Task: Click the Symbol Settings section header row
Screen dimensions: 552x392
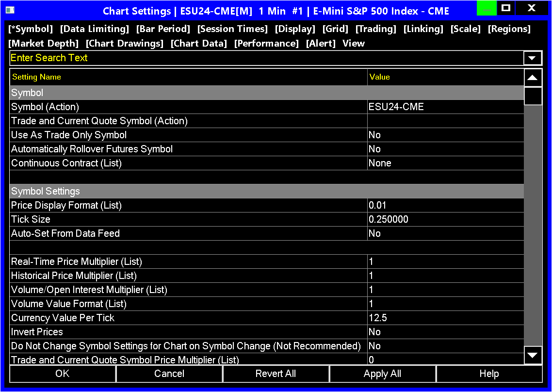Action: (x=266, y=191)
